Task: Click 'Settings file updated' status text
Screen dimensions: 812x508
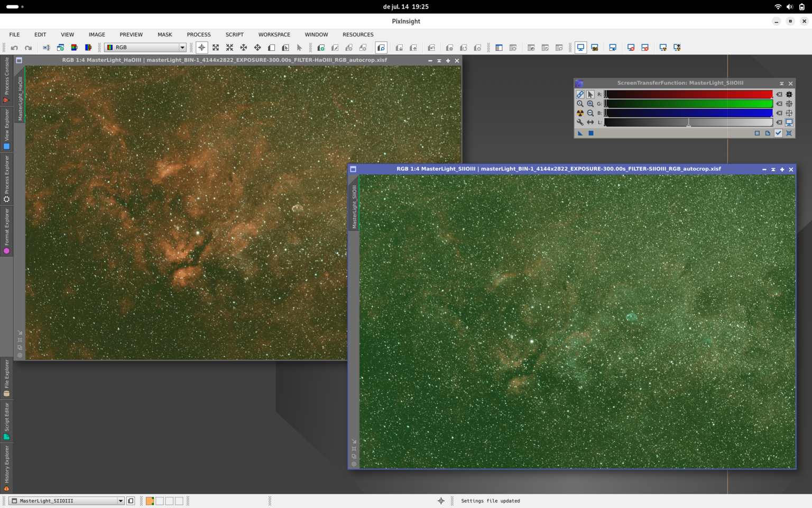Action: [491, 501]
